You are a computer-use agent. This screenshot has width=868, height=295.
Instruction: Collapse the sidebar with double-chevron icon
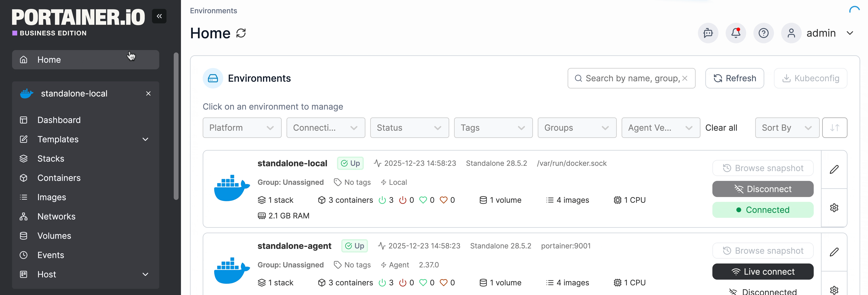(x=159, y=16)
